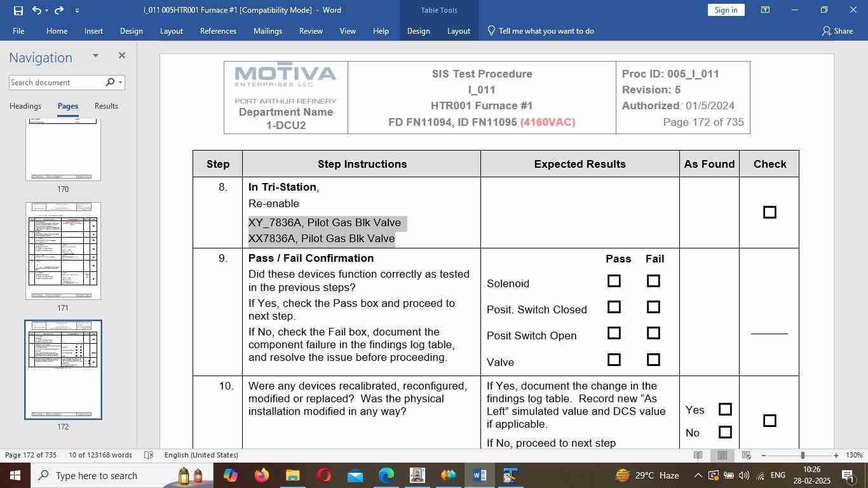Check Posit. Switch Closed Fail box
Screen dimensions: 868x488
pyautogui.click(x=653, y=307)
